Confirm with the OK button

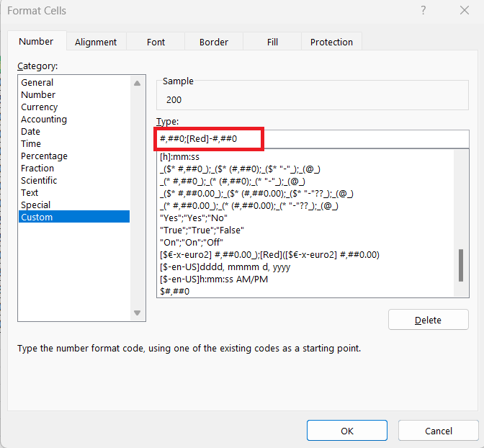pos(347,431)
